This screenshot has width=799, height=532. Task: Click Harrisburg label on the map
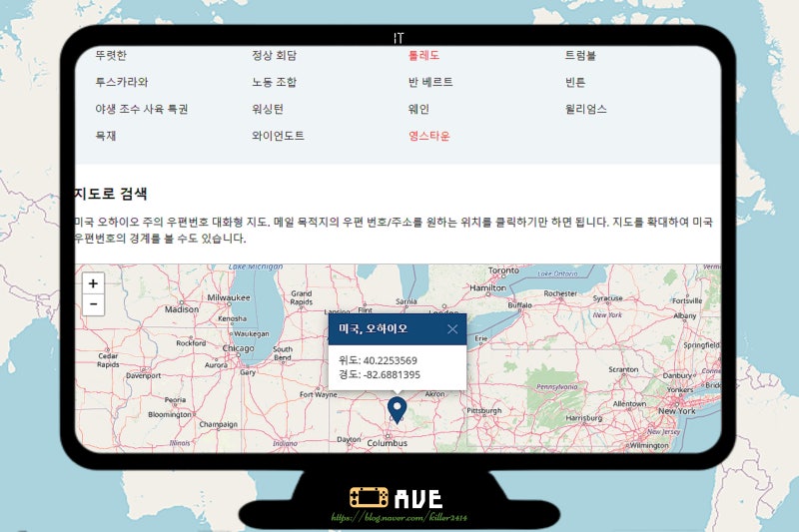[x=584, y=418]
